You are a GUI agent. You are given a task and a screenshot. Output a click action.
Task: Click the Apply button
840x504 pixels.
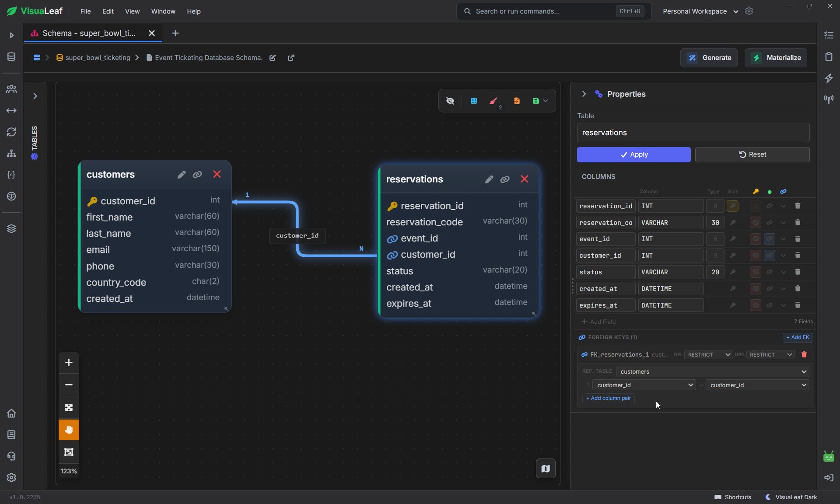click(x=633, y=154)
